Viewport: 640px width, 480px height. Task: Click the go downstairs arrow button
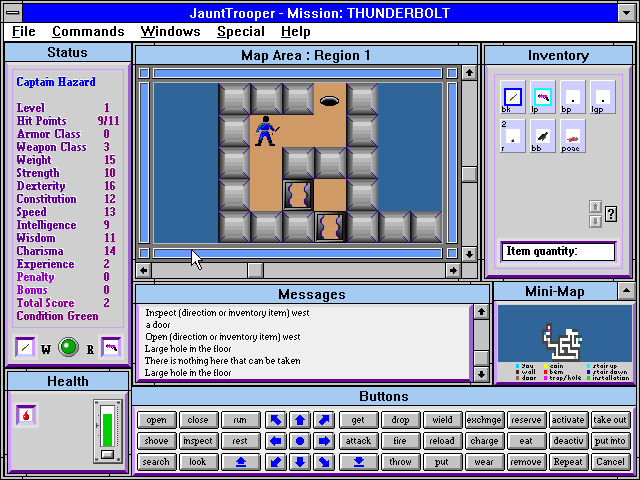click(x=359, y=462)
